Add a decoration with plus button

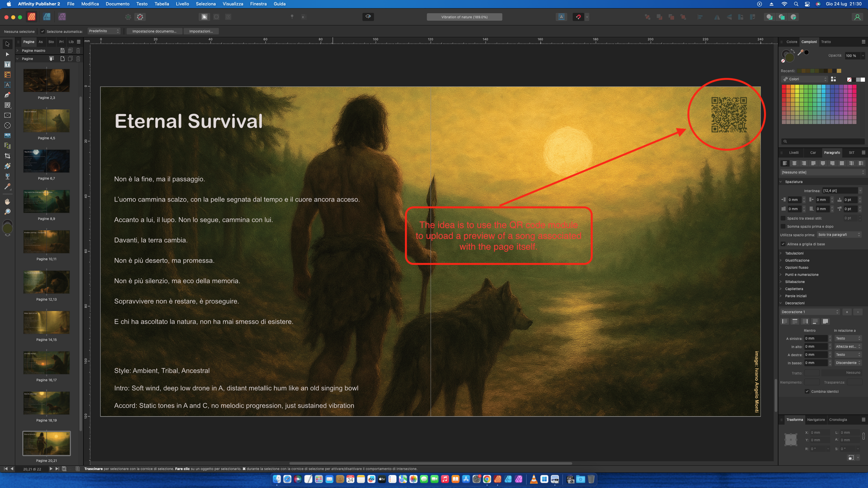[847, 312]
